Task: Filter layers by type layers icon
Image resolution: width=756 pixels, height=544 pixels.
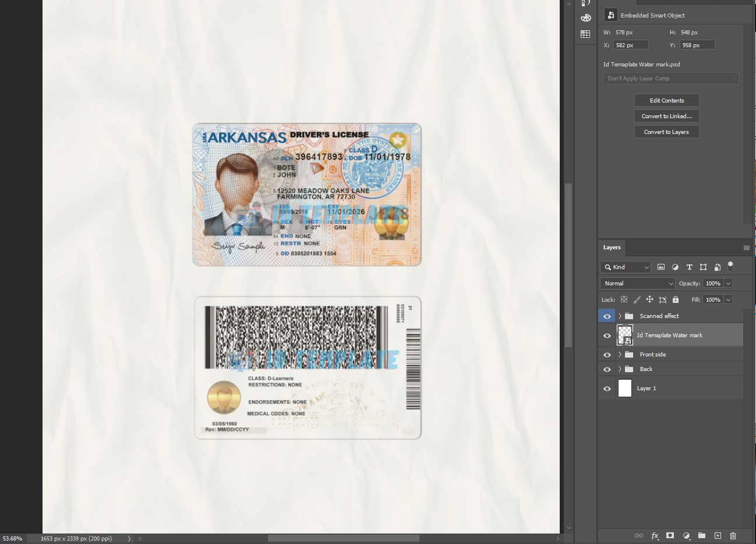Action: point(689,267)
